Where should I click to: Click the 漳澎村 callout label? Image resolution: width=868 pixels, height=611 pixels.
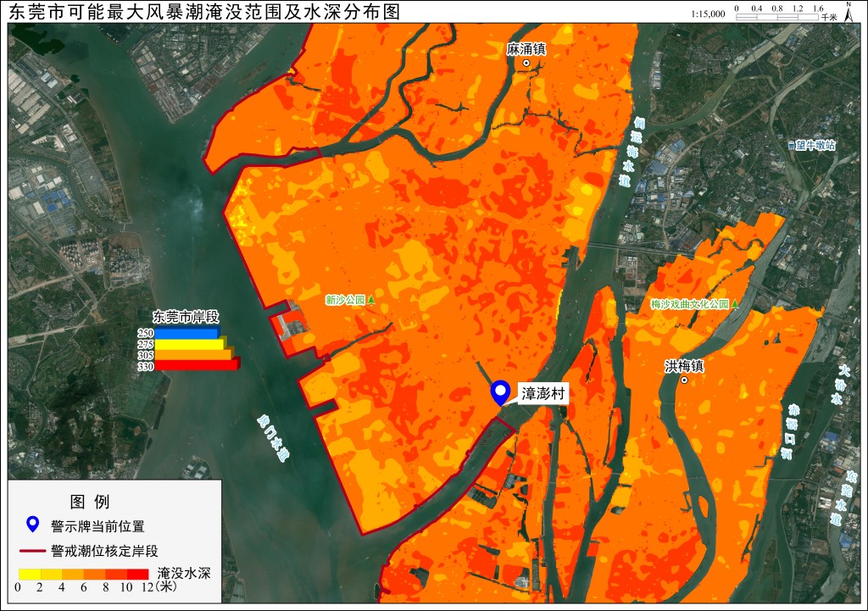543,393
